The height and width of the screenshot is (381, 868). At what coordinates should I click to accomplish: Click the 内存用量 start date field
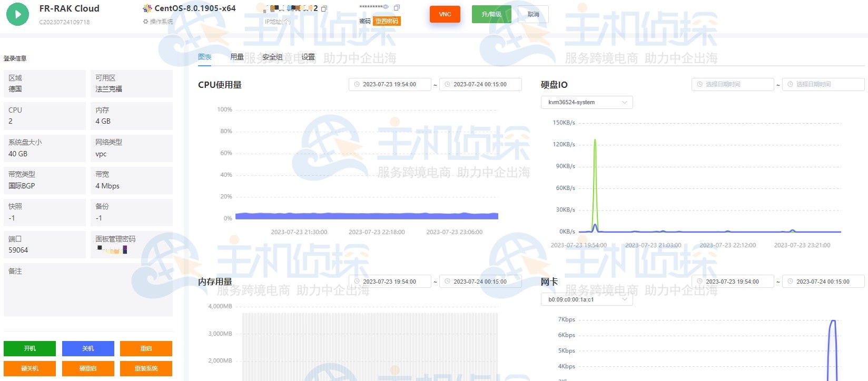click(x=390, y=282)
